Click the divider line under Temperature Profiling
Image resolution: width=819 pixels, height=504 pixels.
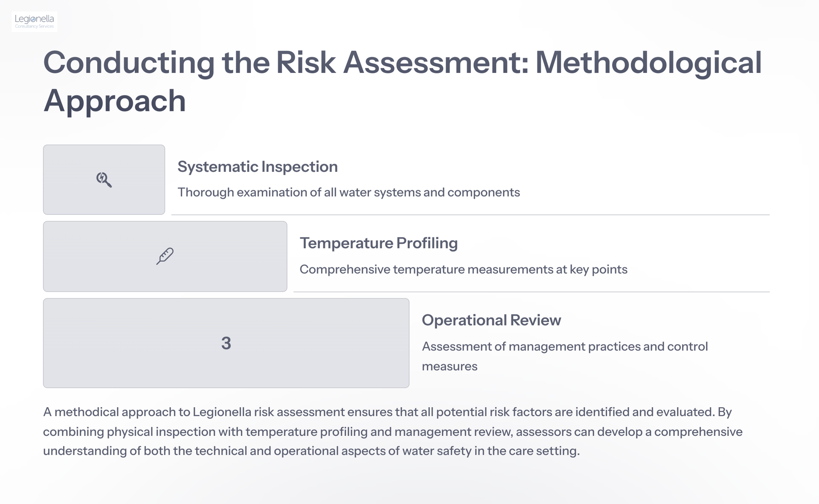coord(531,292)
